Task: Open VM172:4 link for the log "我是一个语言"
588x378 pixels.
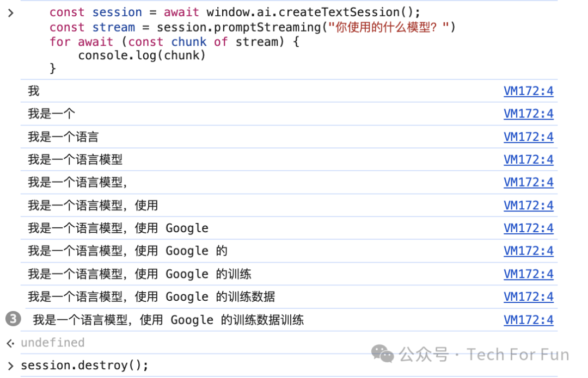Action: 528,137
